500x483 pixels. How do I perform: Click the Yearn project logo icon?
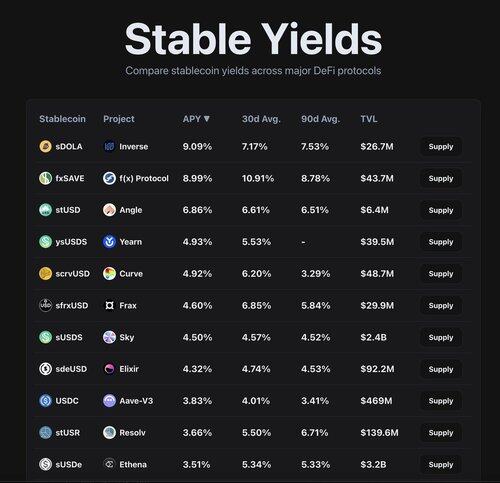[109, 242]
